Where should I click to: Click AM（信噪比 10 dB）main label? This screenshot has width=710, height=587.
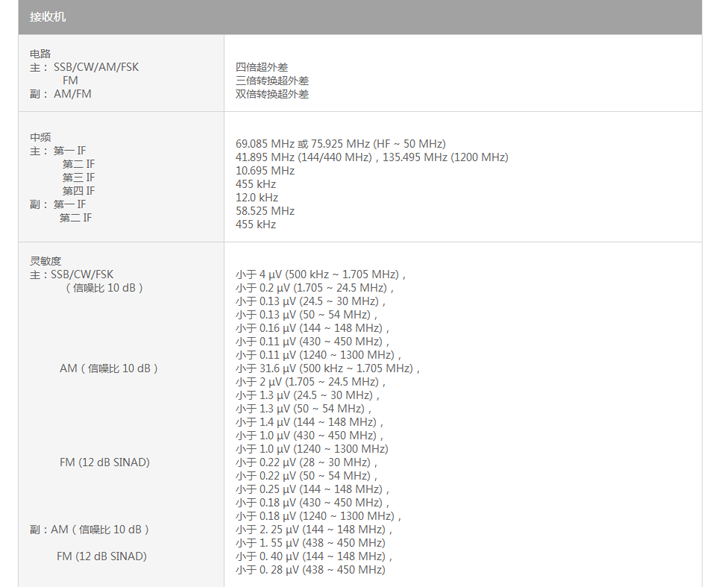coord(109,368)
